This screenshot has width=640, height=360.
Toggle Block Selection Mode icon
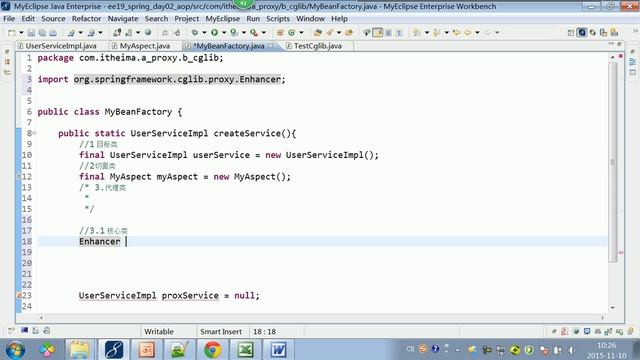tap(388, 33)
